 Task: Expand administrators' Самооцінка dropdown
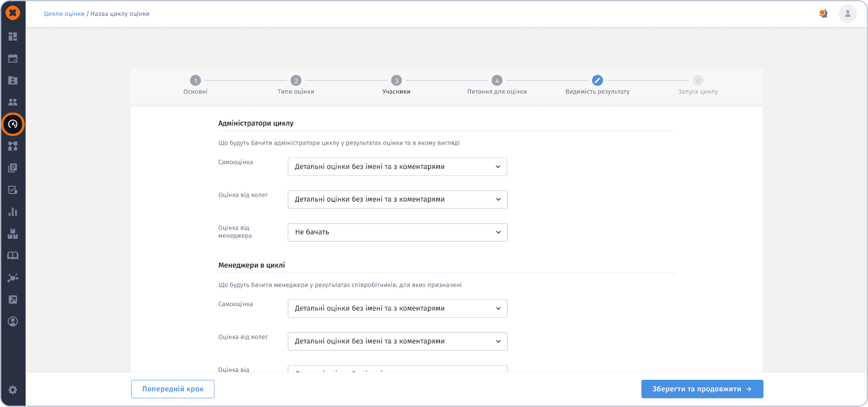click(x=397, y=167)
